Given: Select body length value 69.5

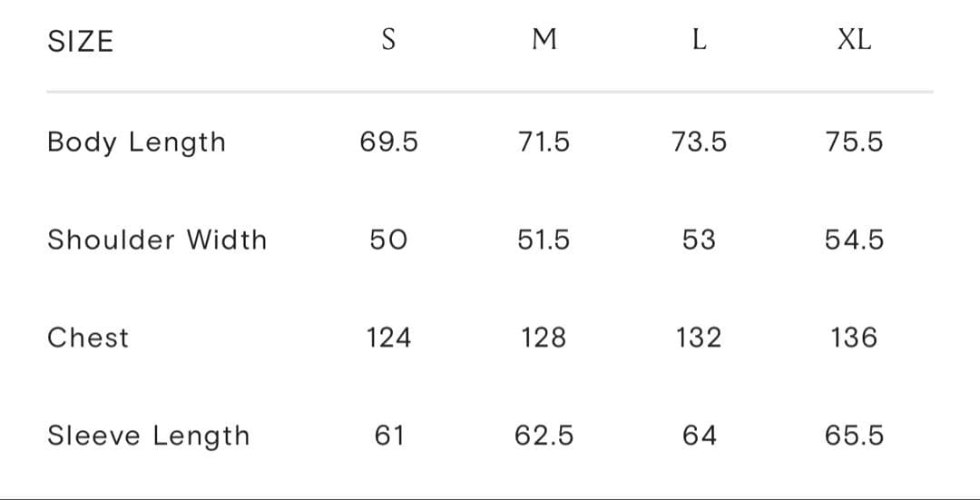Looking at the screenshot, I should [x=388, y=142].
